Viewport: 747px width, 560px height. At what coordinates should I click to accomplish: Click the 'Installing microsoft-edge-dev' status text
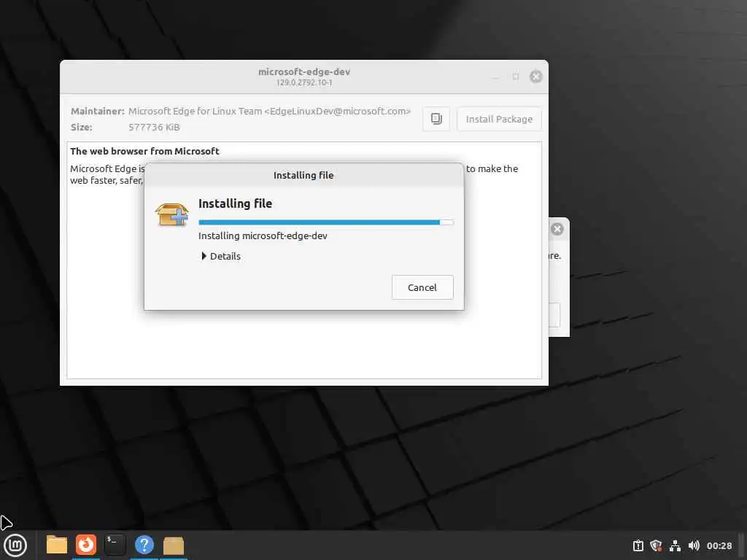click(263, 236)
